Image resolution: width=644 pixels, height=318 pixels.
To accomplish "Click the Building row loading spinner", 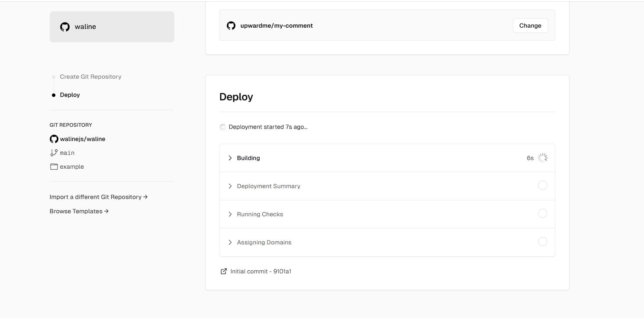I will [543, 158].
